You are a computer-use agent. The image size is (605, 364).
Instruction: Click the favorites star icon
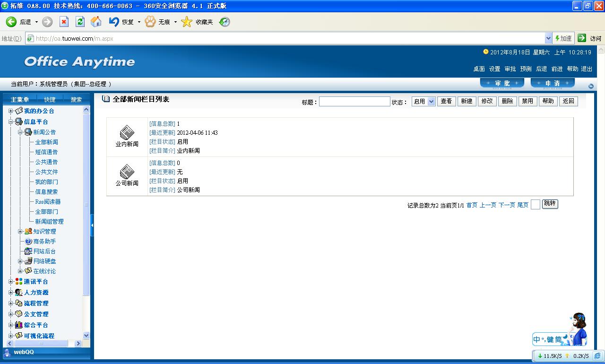pos(187,22)
